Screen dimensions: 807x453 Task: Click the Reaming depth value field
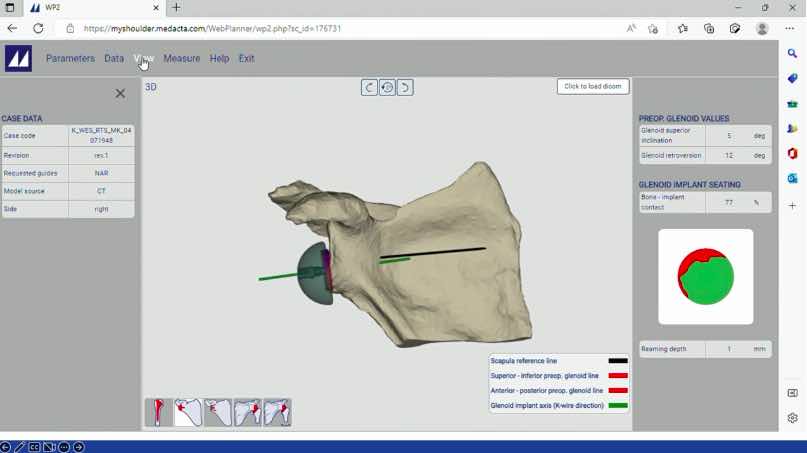pos(729,349)
